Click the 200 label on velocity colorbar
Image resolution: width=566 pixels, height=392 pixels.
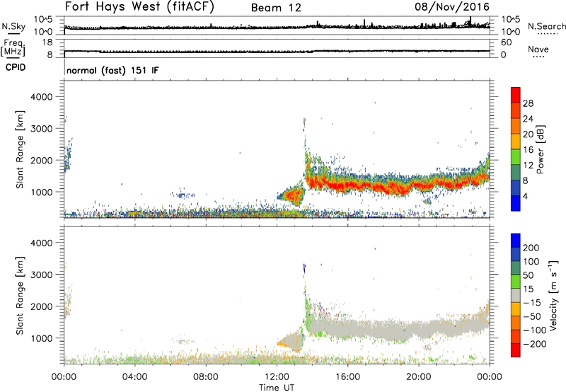point(531,248)
